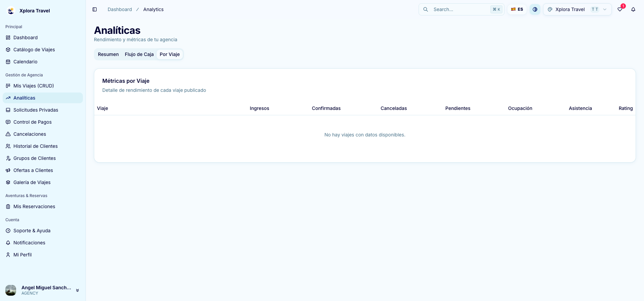Click the Notificaciones bell icon in sidebar
Viewport: 644px width, 301px height.
point(8,243)
